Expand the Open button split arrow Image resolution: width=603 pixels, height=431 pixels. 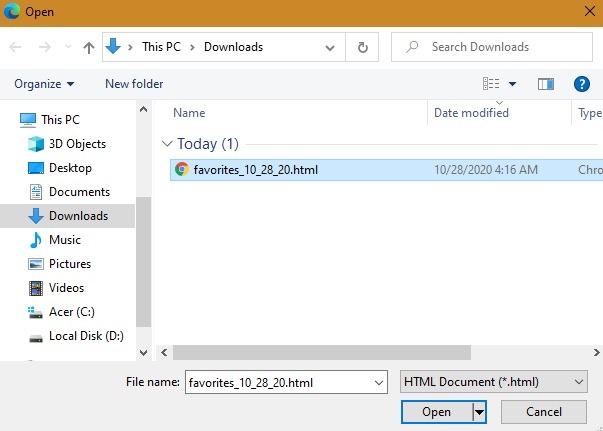point(480,412)
